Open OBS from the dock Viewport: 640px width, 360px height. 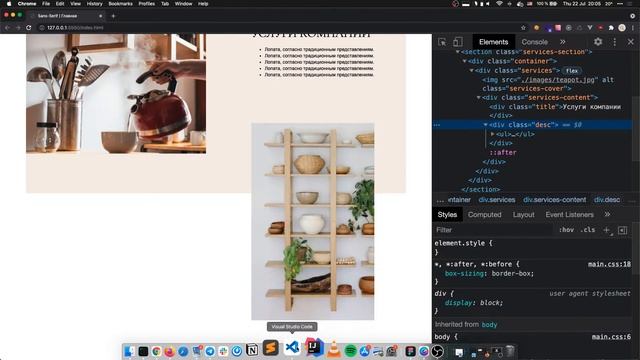437,351
